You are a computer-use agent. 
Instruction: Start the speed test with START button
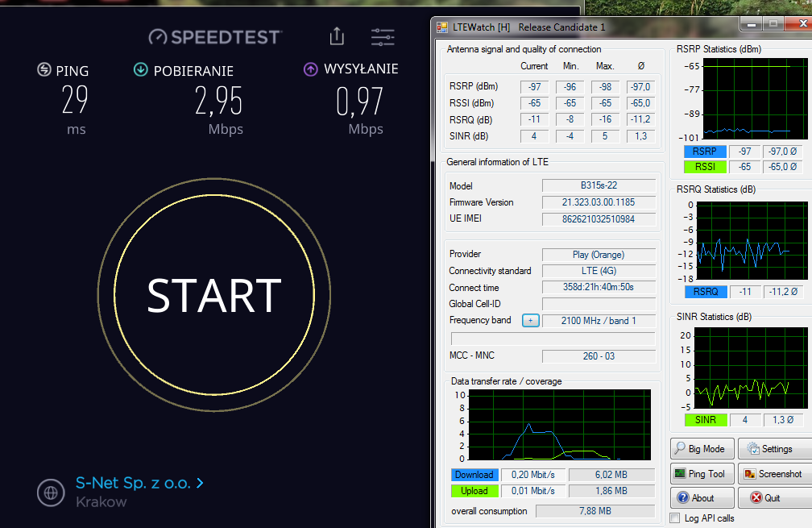click(x=214, y=295)
